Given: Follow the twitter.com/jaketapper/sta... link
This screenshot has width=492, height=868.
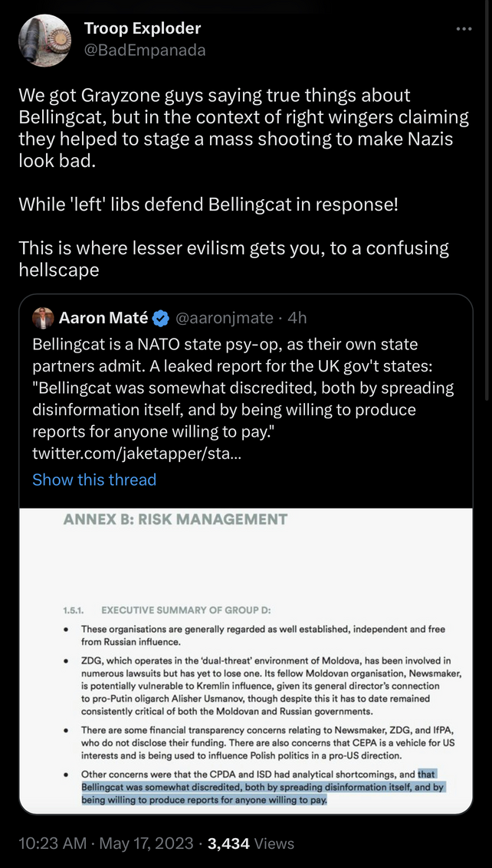Looking at the screenshot, I should point(137,454).
